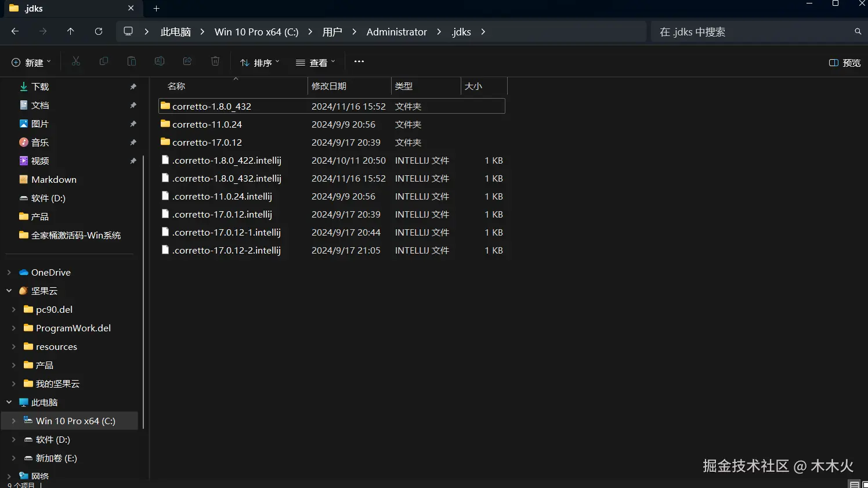Click 此电脑 breadcrumb in address bar
The width and height of the screenshot is (868, 488).
176,32
